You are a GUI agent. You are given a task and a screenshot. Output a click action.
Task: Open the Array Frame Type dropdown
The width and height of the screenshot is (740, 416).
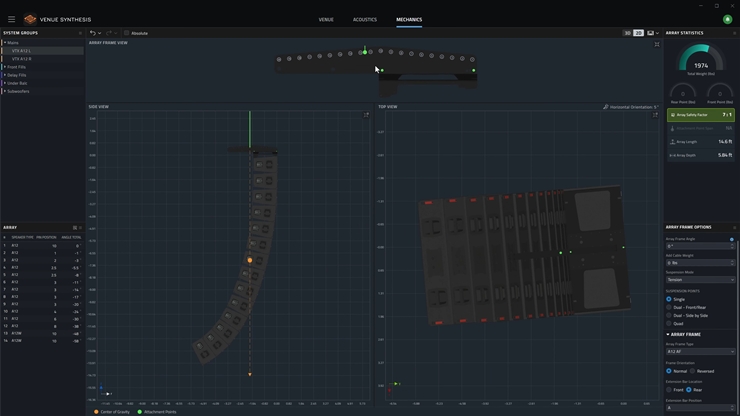[700, 352]
